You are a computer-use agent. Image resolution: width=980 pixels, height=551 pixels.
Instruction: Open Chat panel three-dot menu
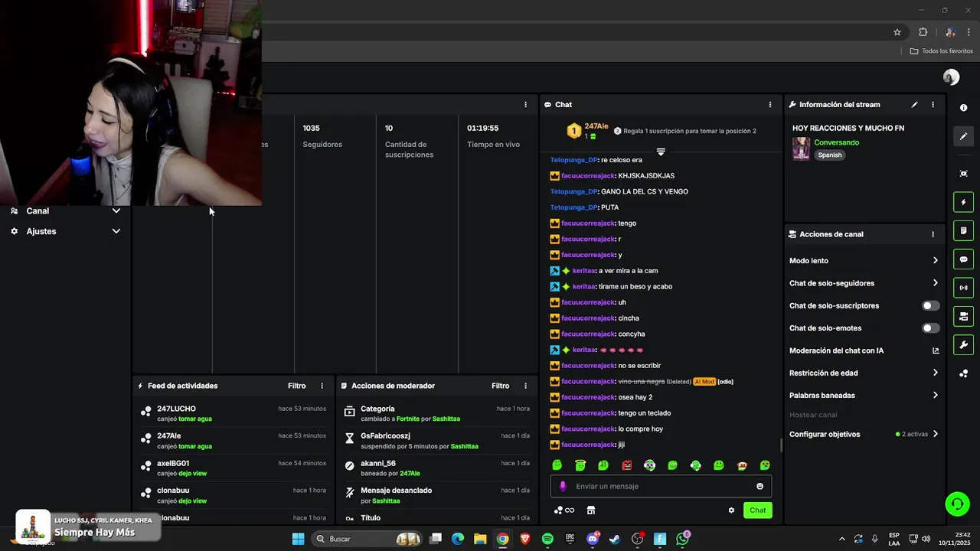tap(770, 105)
